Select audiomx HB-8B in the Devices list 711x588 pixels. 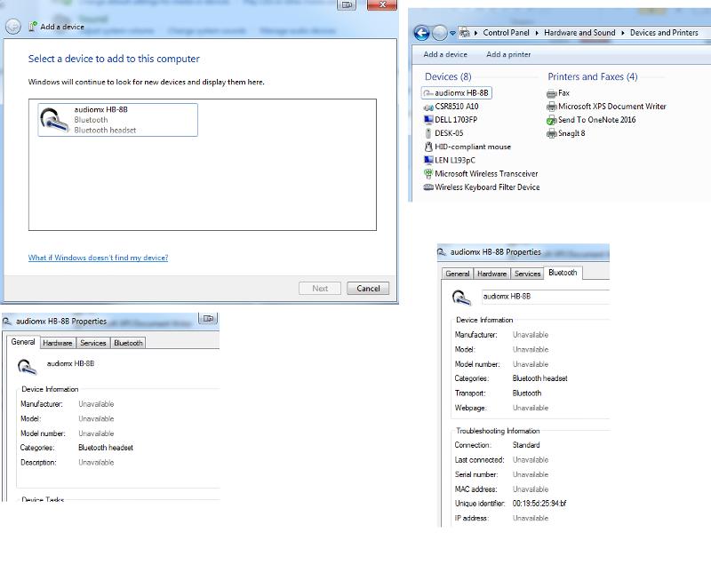coord(456,93)
